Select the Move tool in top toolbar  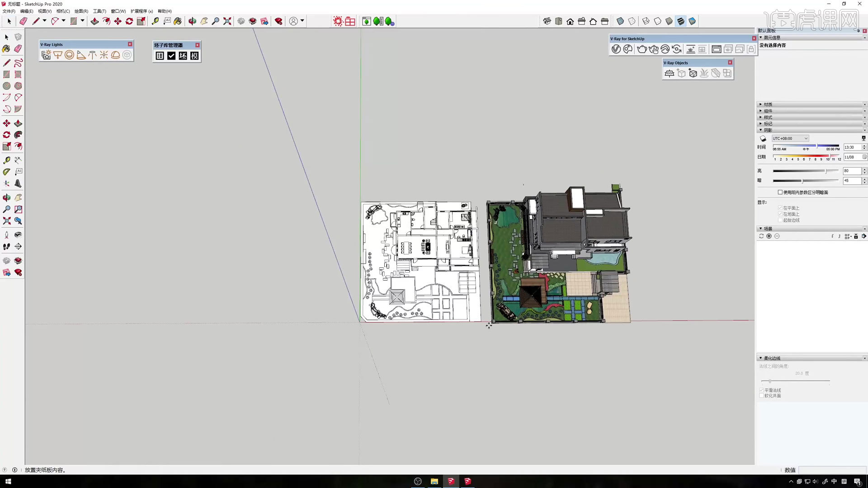[x=118, y=21]
